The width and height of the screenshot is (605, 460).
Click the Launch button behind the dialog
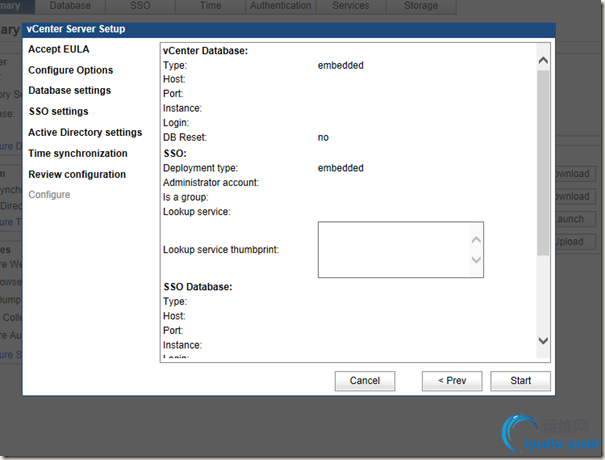(576, 219)
